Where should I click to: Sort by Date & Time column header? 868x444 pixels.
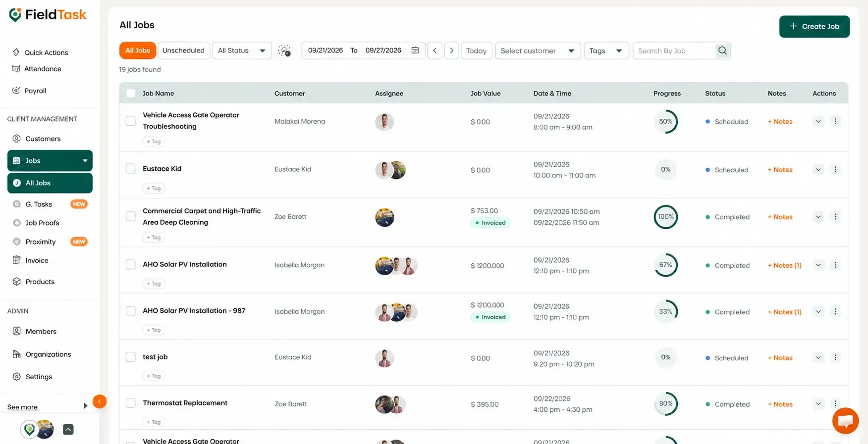(552, 93)
